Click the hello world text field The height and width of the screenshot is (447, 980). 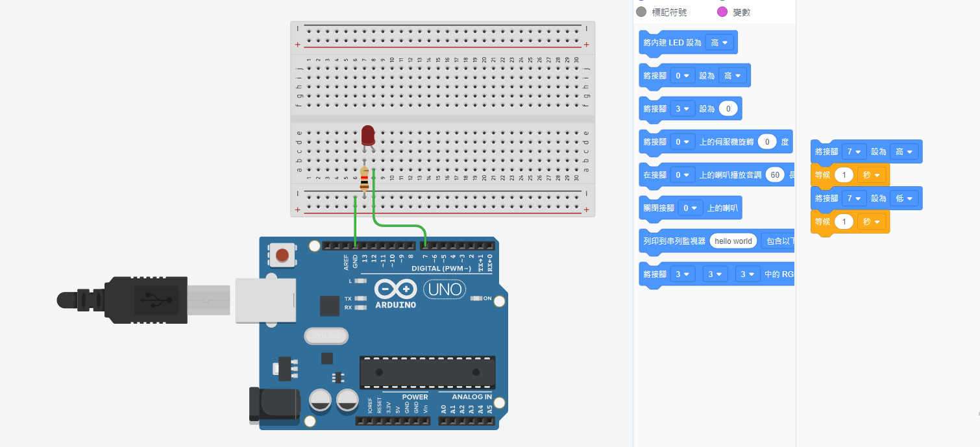[x=733, y=241]
